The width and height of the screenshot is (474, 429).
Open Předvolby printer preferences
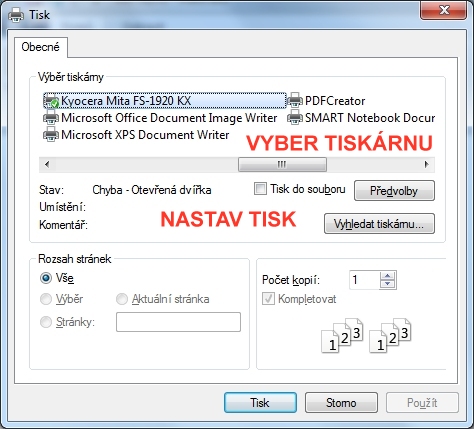coord(394,191)
